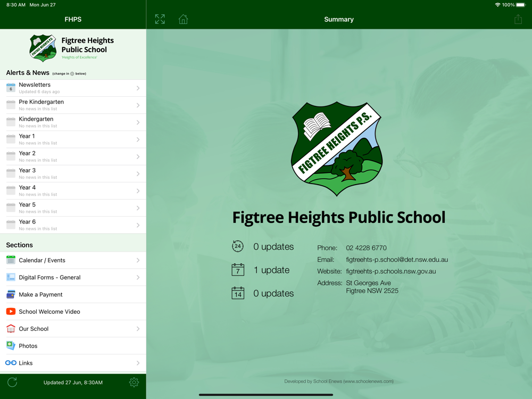Tap '1 update' text
Viewport: 532px width, 399px height.
coord(272,270)
